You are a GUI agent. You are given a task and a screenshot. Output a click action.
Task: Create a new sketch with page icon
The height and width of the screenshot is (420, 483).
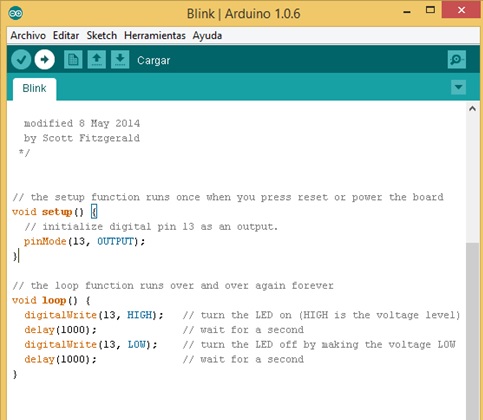coord(73,60)
